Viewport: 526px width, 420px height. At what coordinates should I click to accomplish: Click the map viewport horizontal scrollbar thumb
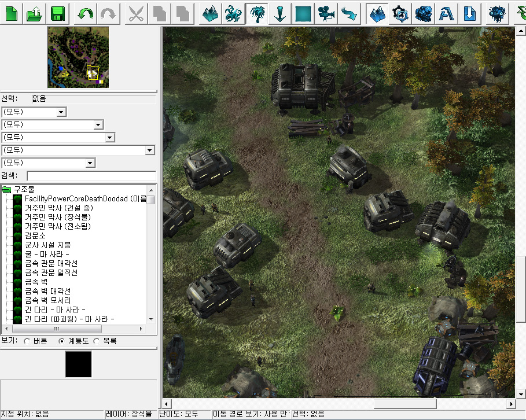pos(405,404)
